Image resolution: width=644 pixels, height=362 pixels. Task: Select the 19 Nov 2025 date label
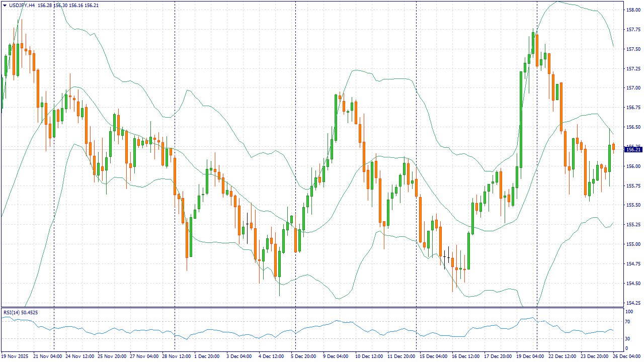16,356
